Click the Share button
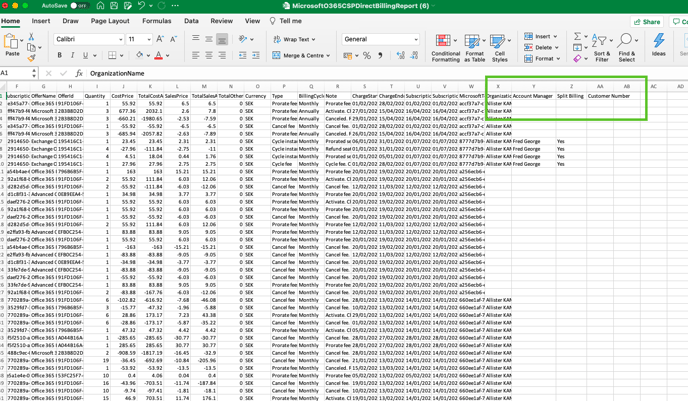688x401 pixels. click(x=647, y=21)
